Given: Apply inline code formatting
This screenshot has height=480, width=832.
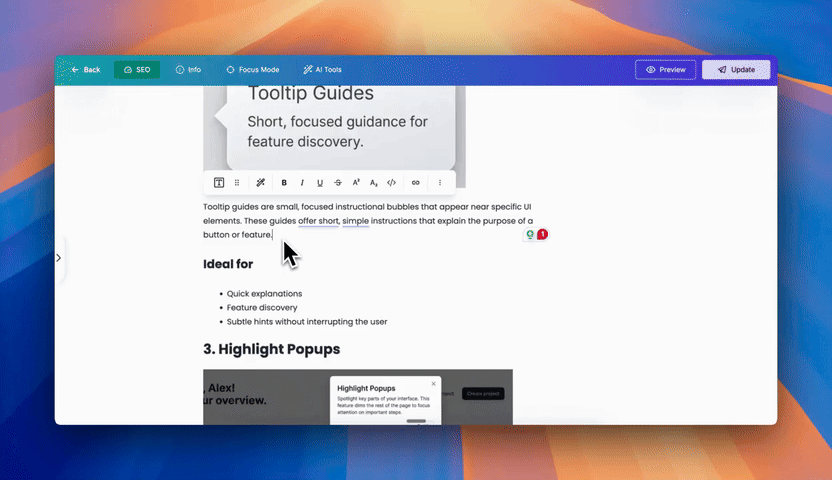Looking at the screenshot, I should tap(392, 182).
